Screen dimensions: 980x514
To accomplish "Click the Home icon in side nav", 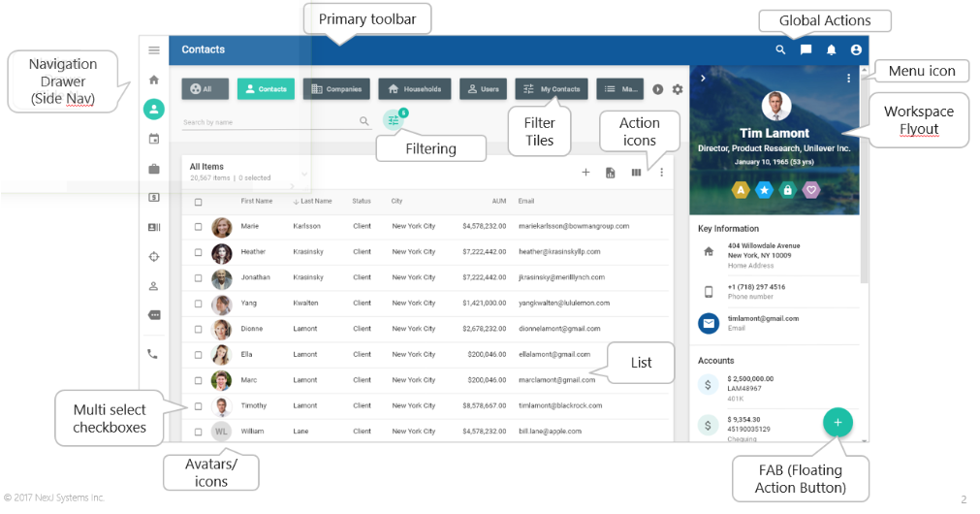I will pyautogui.click(x=154, y=80).
